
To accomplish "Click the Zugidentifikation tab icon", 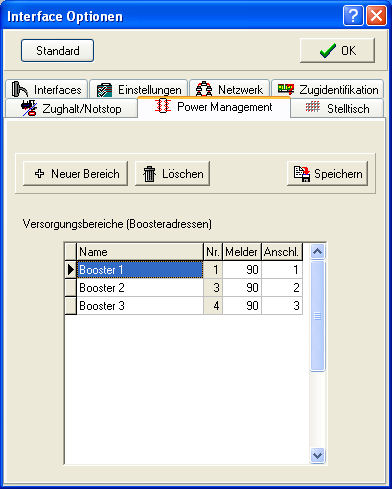I will [286, 89].
